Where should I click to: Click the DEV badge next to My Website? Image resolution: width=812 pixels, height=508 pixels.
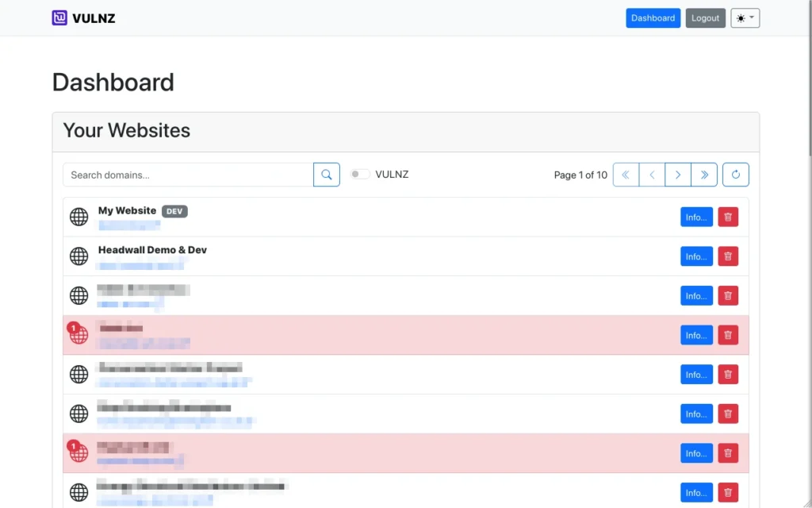pos(174,211)
